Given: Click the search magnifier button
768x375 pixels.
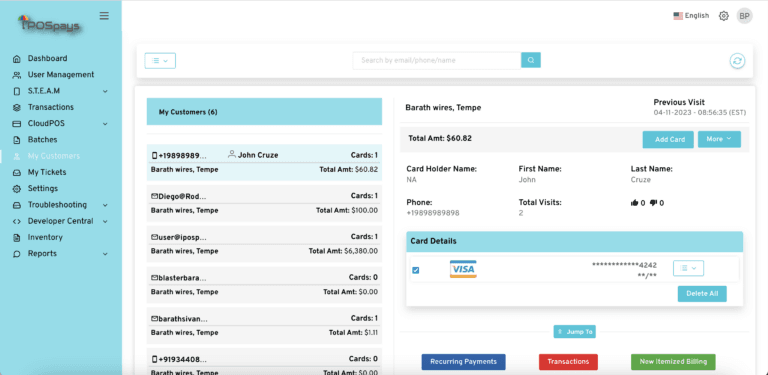Looking at the screenshot, I should coord(531,60).
